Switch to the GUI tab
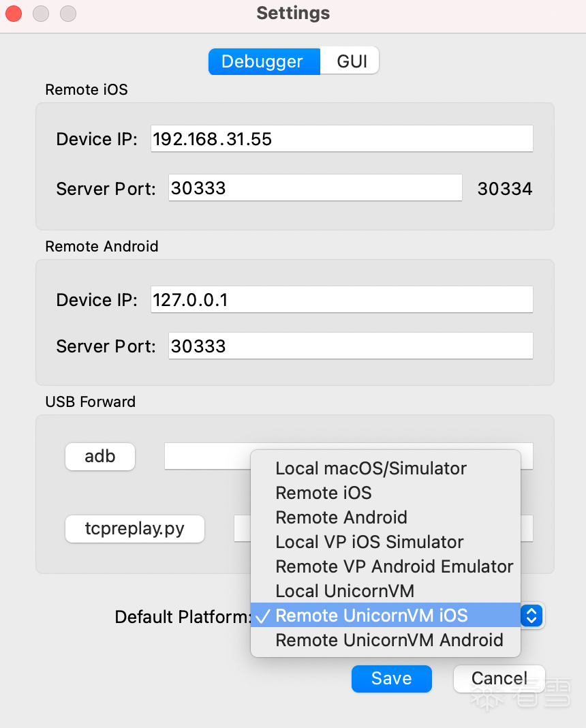Image resolution: width=586 pixels, height=728 pixels. [x=352, y=61]
